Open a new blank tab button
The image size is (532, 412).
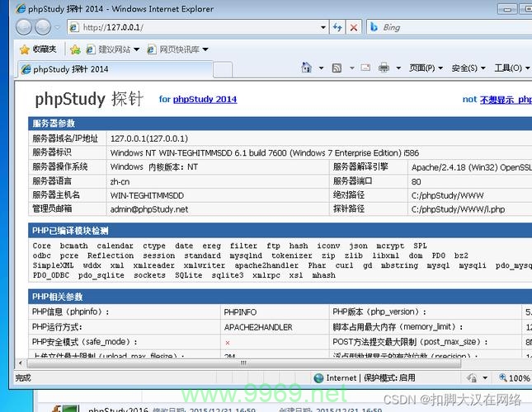click(x=223, y=70)
